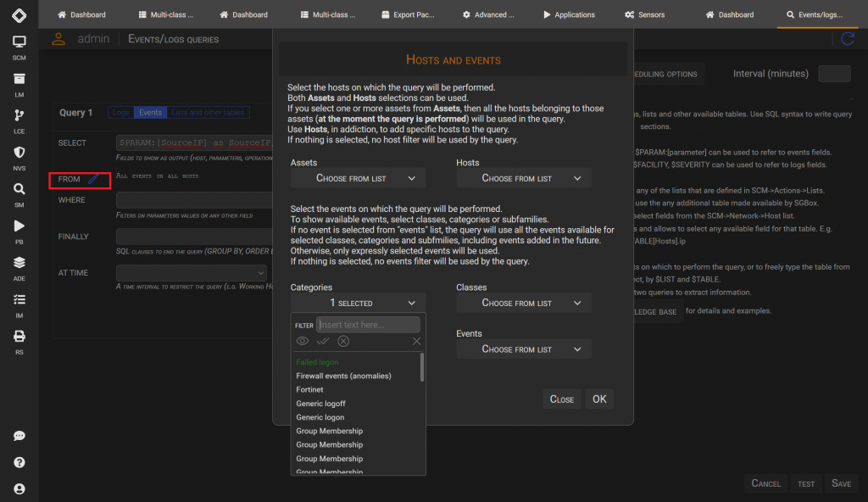The height and width of the screenshot is (502, 868).
Task: Click the category filter text field
Action: point(368,325)
